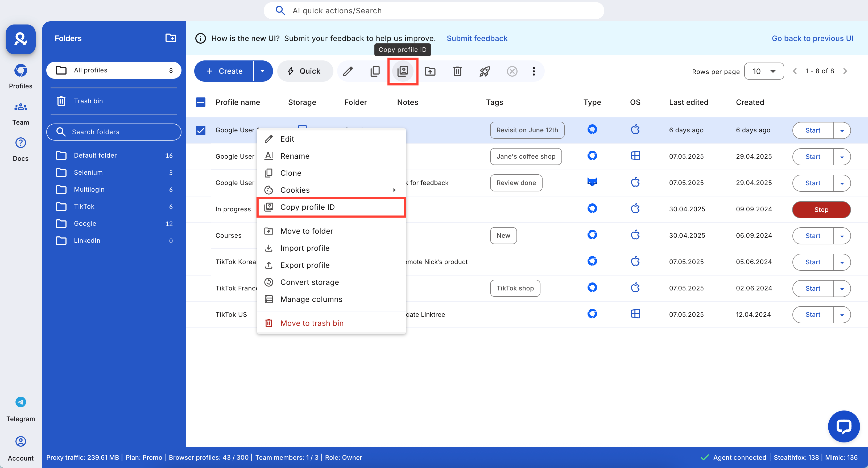The width and height of the screenshot is (868, 468).
Task: Uncheck the selected Google User profile checkbox
Action: pyautogui.click(x=201, y=130)
